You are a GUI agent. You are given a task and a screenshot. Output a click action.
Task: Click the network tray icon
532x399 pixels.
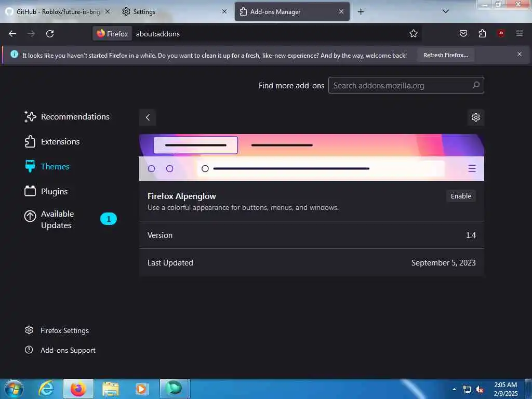[x=467, y=390]
